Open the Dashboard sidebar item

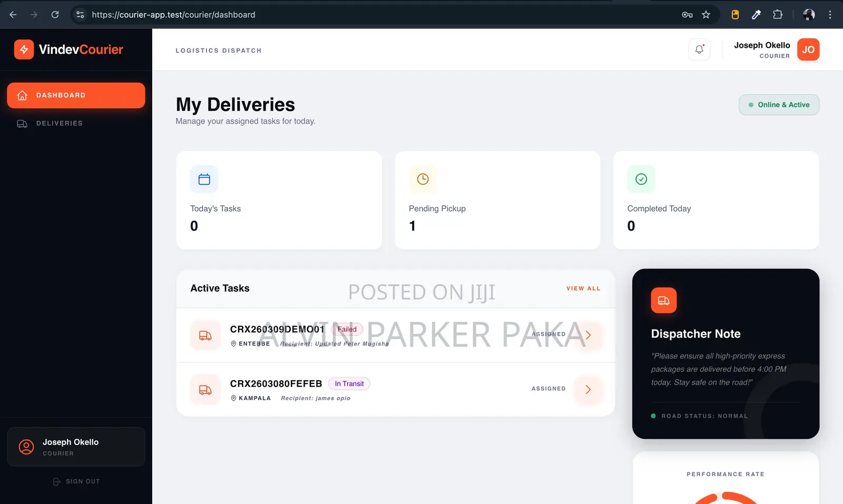click(76, 95)
